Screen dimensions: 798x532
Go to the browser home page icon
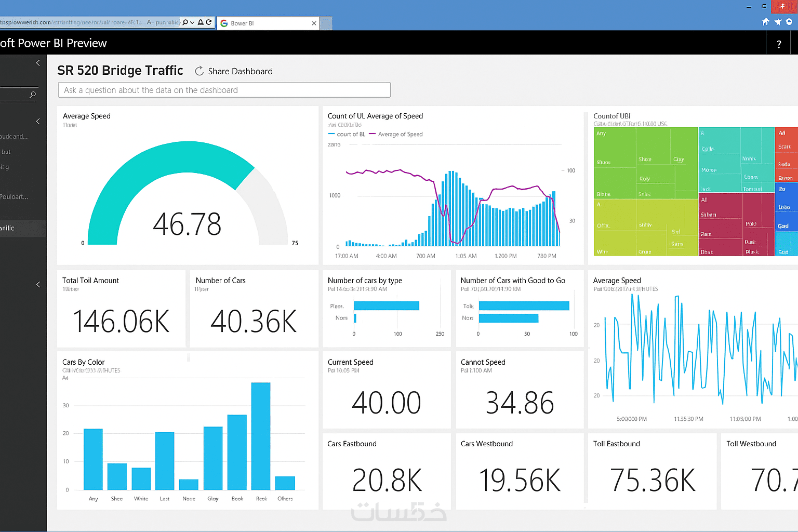click(765, 22)
